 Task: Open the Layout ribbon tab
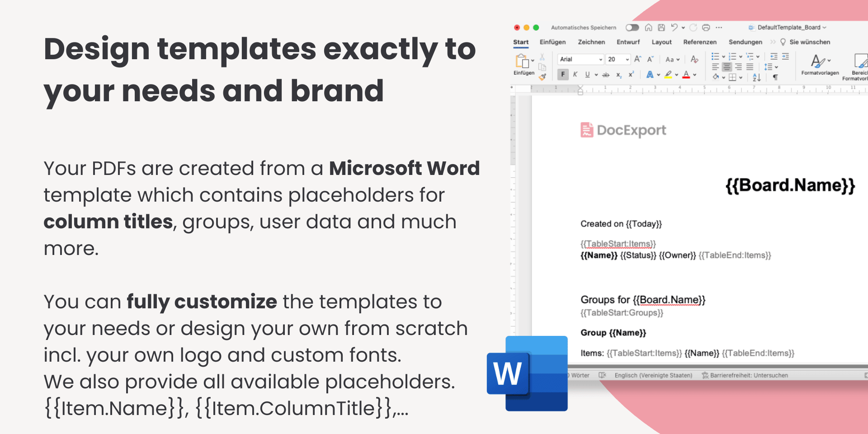[661, 42]
